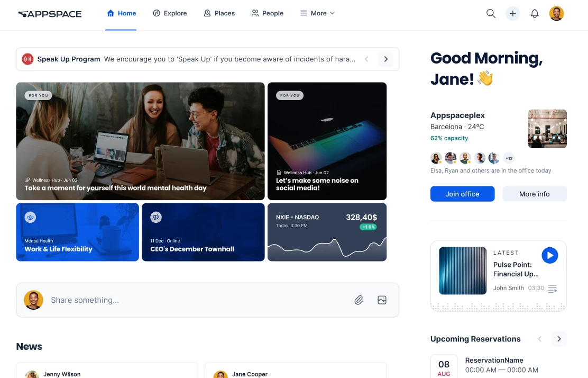Click the +13 more attendees badge
Viewport: 588px width, 378px height.
(x=509, y=158)
